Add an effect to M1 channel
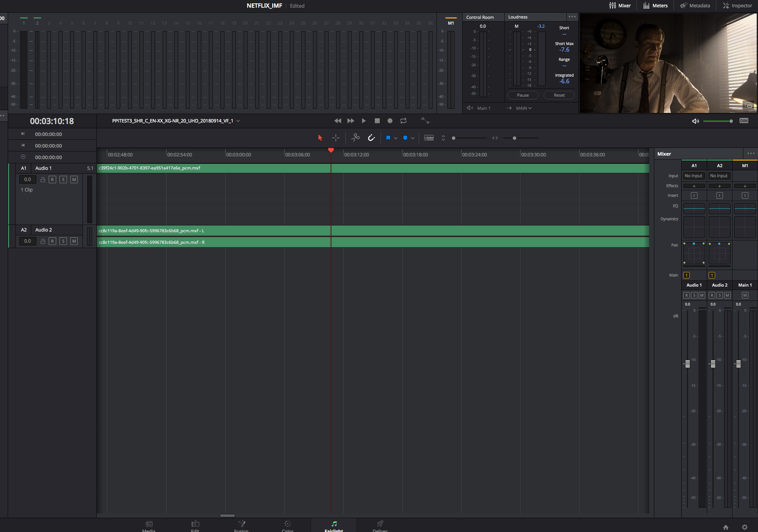Screen dimensions: 758x532 click(x=745, y=186)
